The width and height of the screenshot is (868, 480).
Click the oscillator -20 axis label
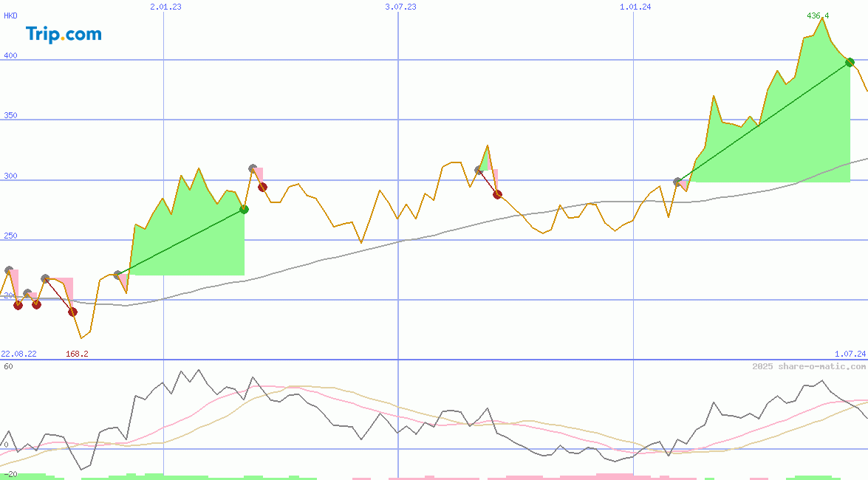tap(10, 475)
